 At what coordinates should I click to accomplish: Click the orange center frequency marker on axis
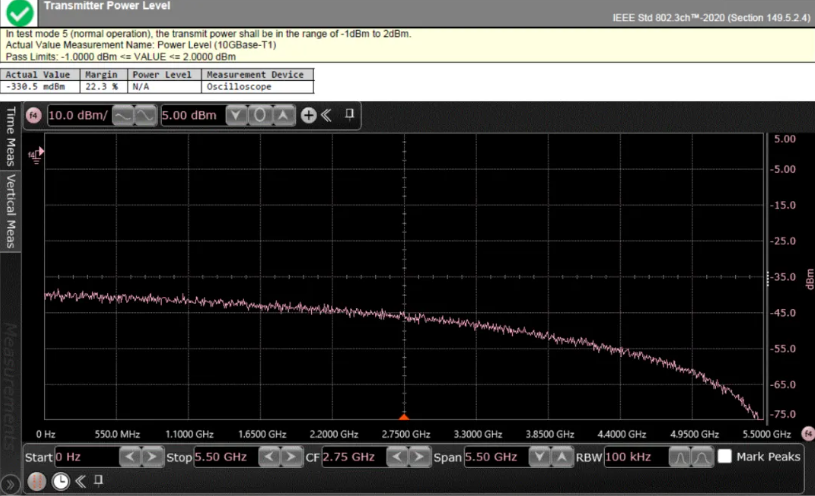(404, 415)
